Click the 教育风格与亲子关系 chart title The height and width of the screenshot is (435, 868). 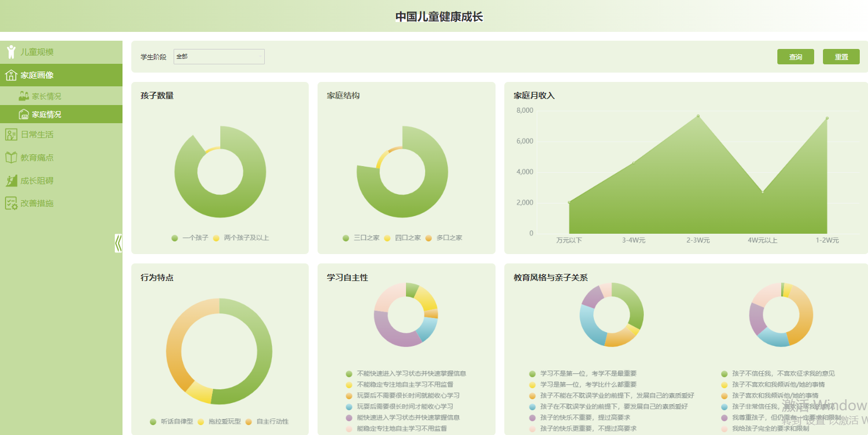point(550,277)
